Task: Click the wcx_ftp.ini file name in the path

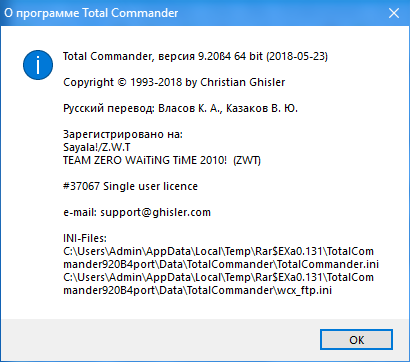Action: pyautogui.click(x=304, y=291)
